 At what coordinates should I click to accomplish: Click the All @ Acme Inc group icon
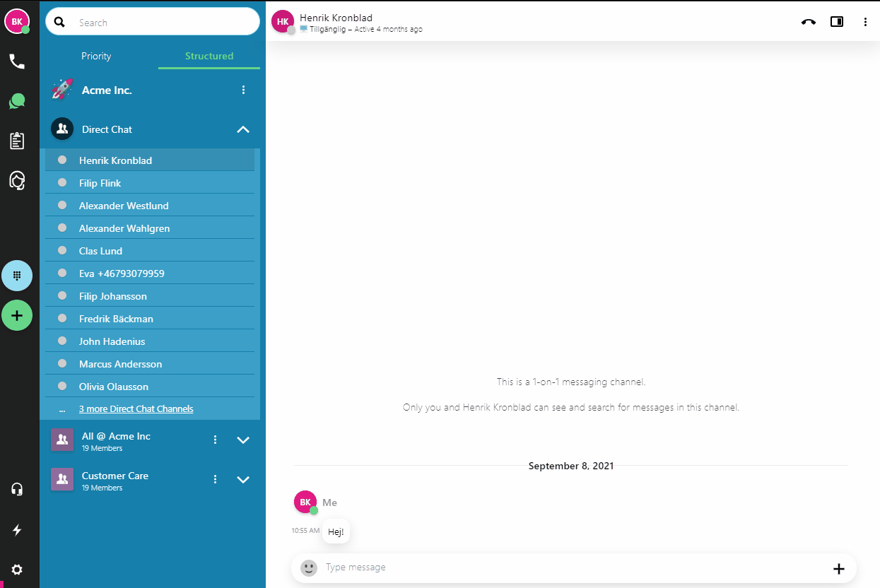pos(62,440)
